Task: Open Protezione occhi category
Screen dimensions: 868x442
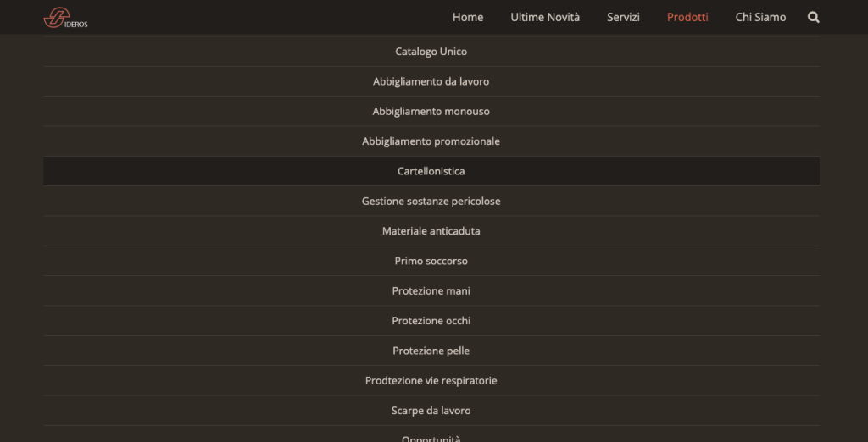Action: (431, 320)
